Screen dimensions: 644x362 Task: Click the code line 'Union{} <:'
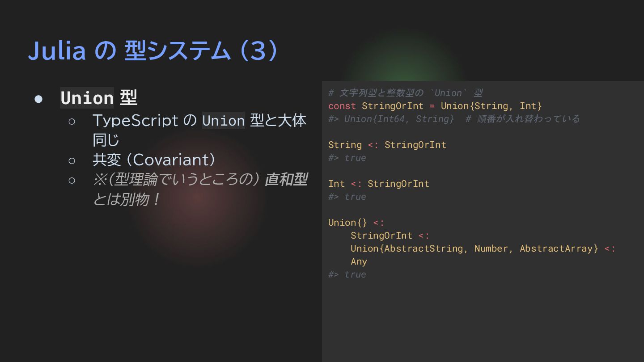356,223
